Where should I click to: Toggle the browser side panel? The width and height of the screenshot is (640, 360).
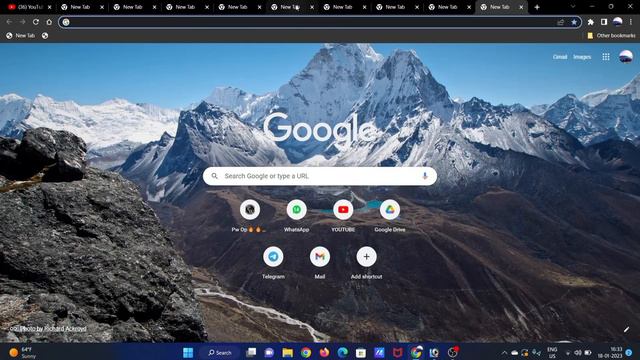604,22
